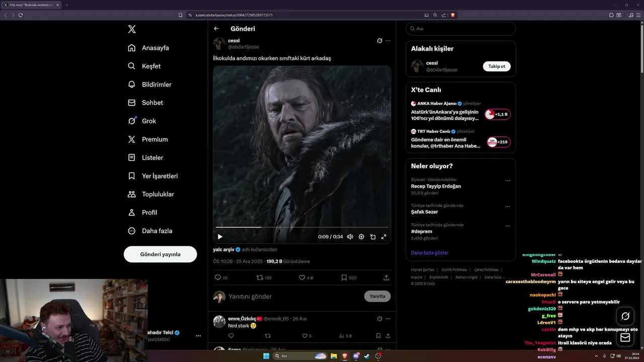Click the Yanıtını gönder reply field
The image size is (644, 362).
[294, 297]
